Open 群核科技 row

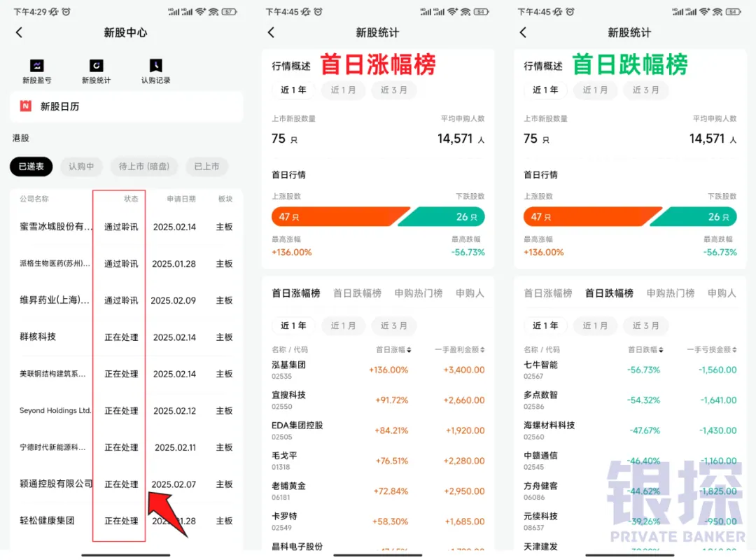click(126, 337)
